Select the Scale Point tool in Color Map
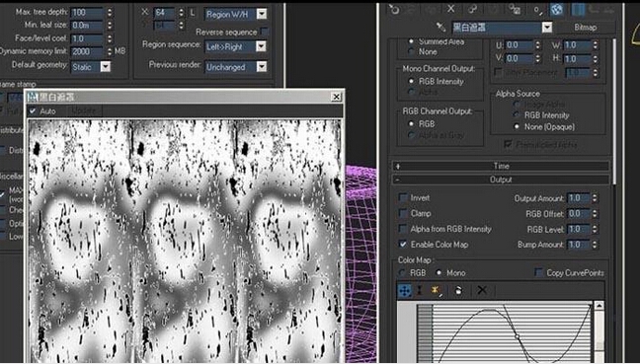The width and height of the screenshot is (640, 364). coord(419,290)
